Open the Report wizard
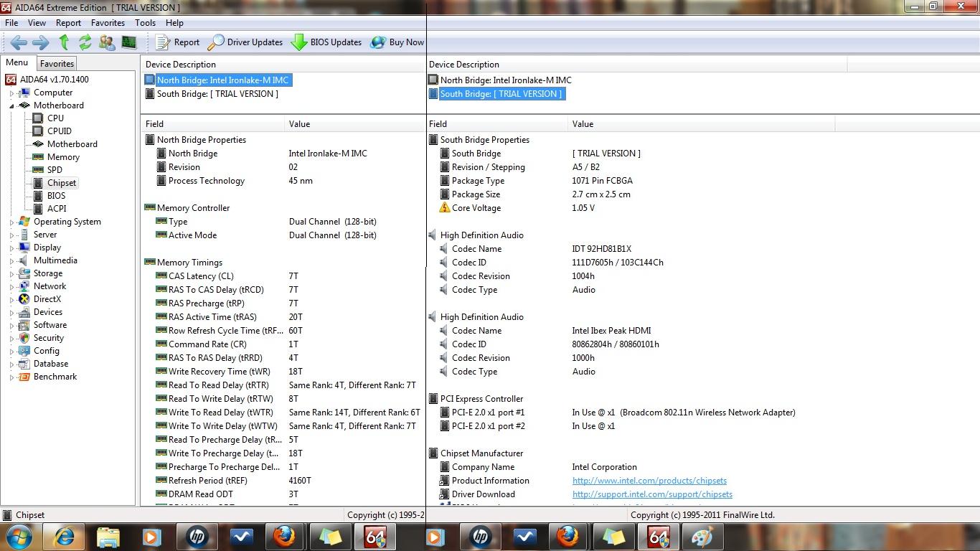The image size is (980, 551). (177, 42)
